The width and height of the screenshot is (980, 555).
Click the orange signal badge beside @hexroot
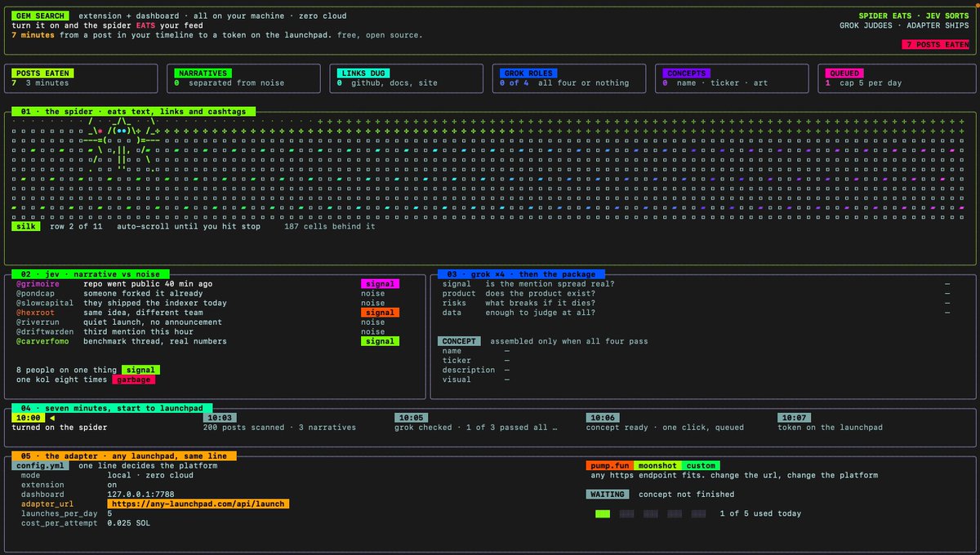coord(380,313)
